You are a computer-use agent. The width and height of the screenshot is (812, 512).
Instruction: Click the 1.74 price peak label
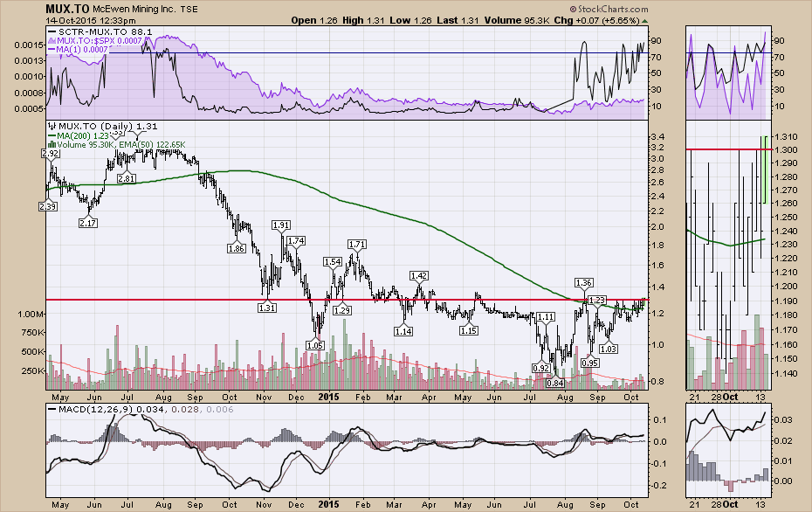[296, 240]
